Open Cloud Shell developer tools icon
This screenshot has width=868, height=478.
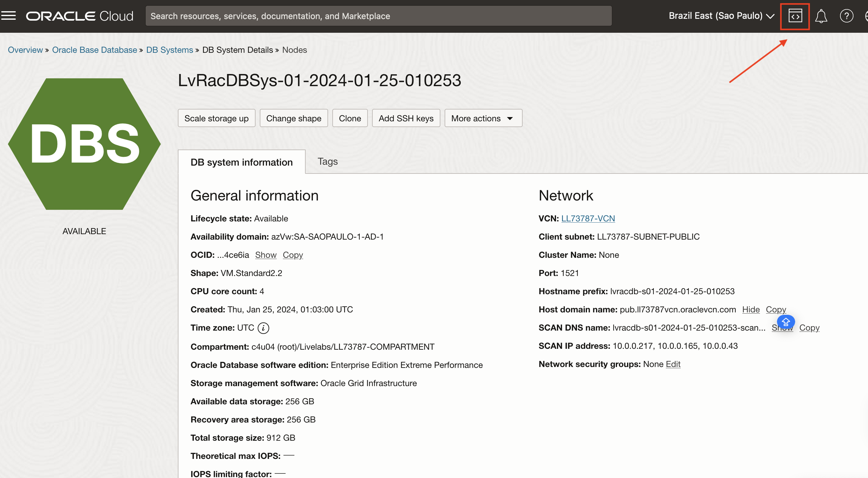coord(795,16)
